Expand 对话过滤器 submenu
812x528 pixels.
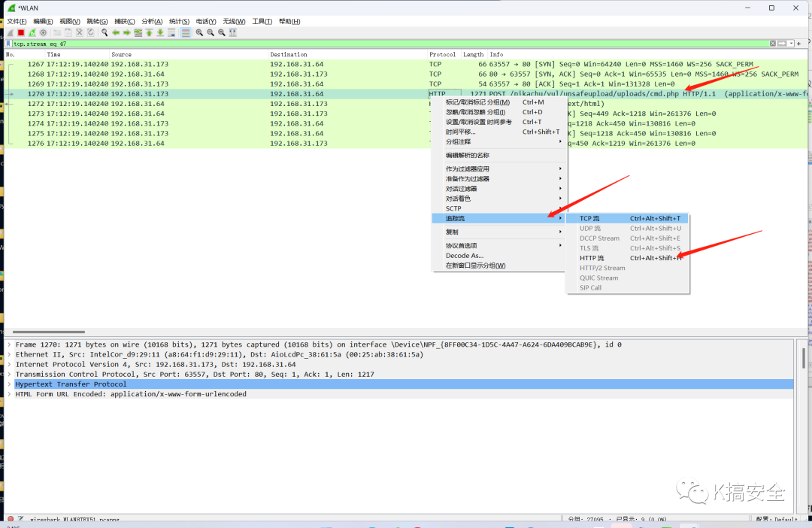tap(498, 189)
